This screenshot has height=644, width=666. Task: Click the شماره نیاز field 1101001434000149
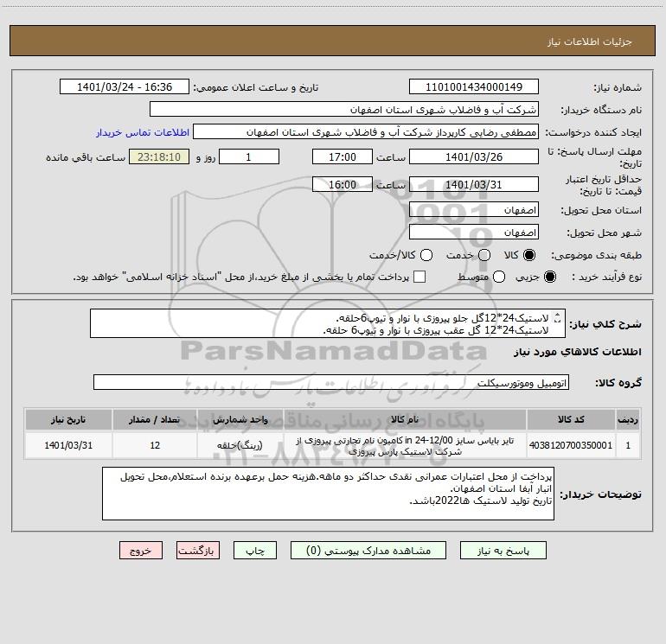pos(474,86)
